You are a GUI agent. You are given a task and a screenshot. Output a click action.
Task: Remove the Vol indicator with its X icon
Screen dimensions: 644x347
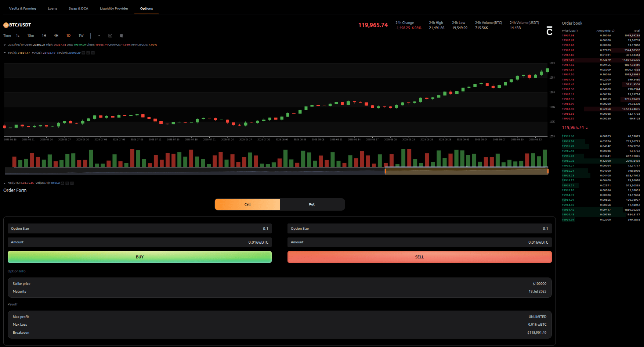click(x=72, y=183)
